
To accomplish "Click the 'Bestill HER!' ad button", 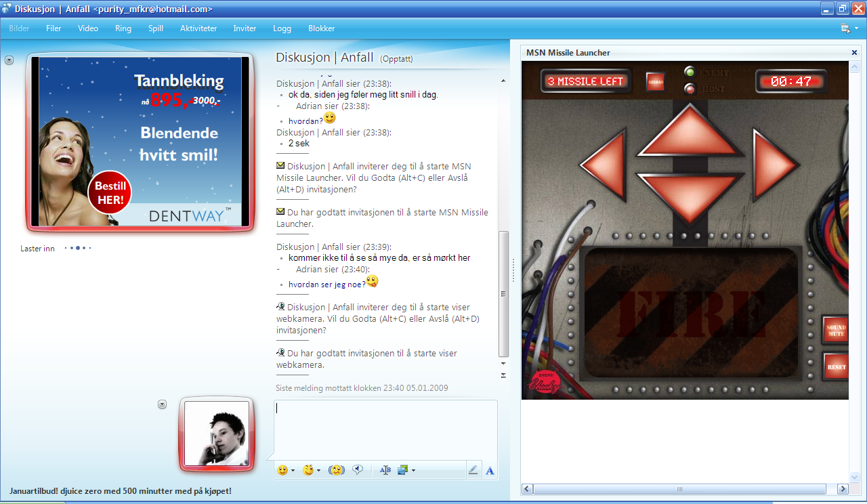I will click(x=110, y=192).
